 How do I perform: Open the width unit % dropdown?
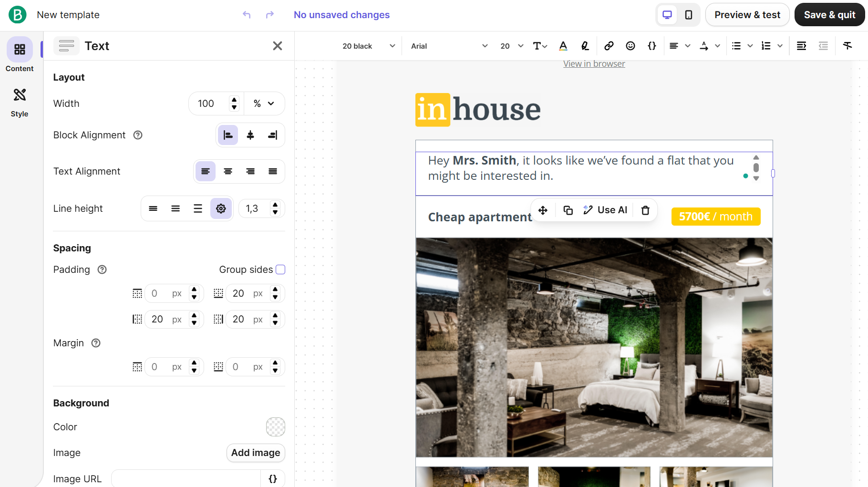[264, 104]
